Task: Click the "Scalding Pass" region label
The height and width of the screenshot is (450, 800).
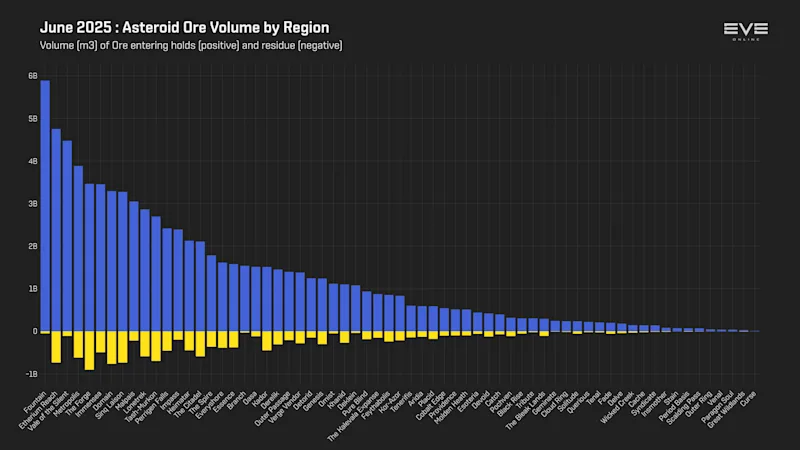Action: (684, 408)
